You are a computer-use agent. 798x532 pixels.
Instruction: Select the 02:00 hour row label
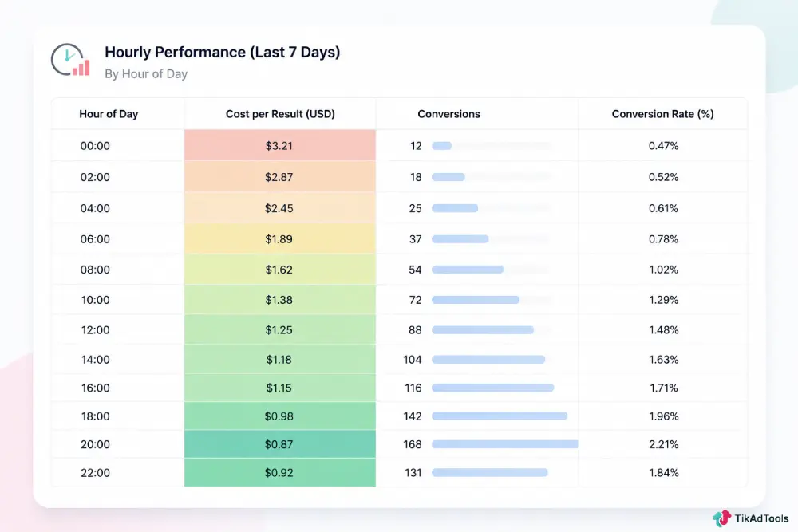tap(95, 177)
